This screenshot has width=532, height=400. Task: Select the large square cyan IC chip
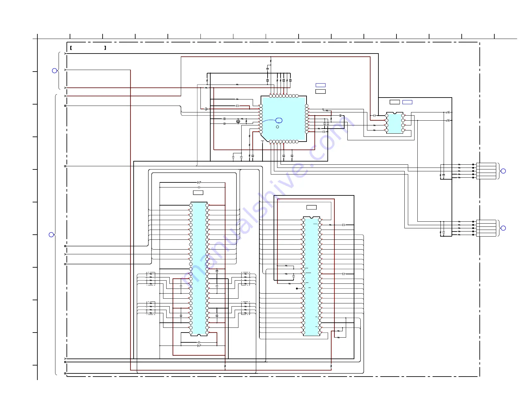284,119
